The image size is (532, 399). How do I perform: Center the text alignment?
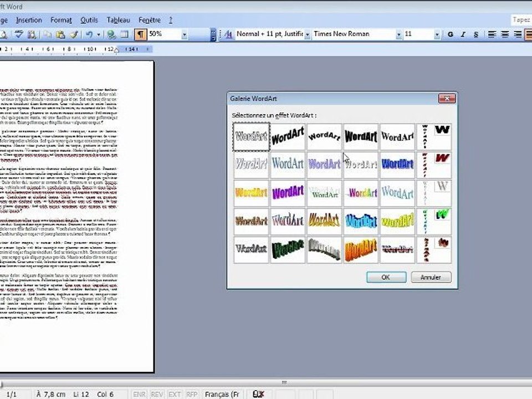(504, 34)
